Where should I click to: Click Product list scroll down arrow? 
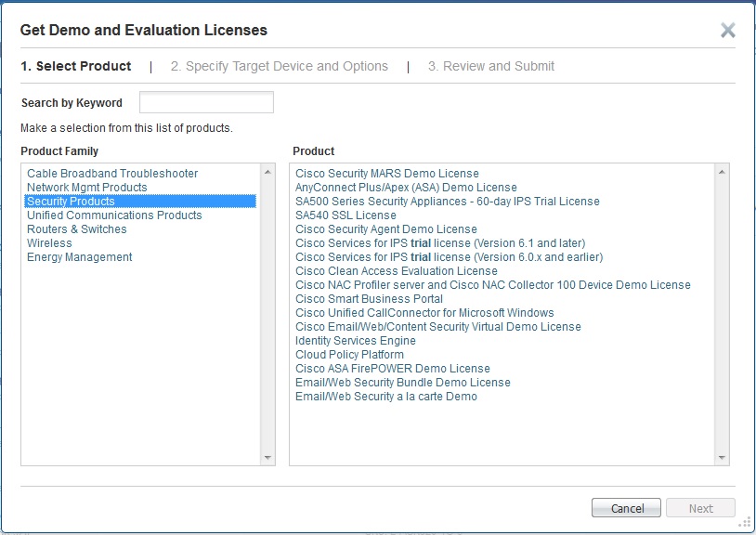(722, 457)
